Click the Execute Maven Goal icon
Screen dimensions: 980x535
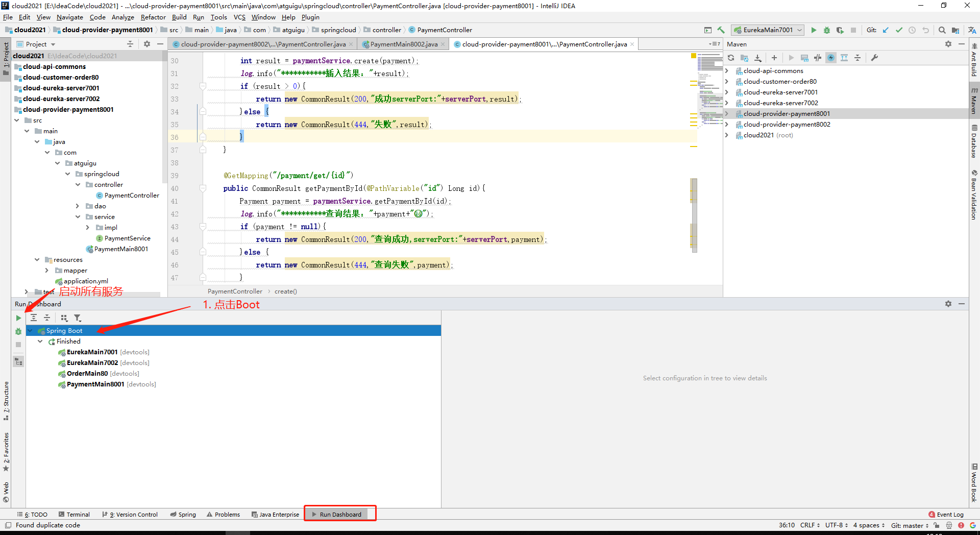[x=804, y=58]
